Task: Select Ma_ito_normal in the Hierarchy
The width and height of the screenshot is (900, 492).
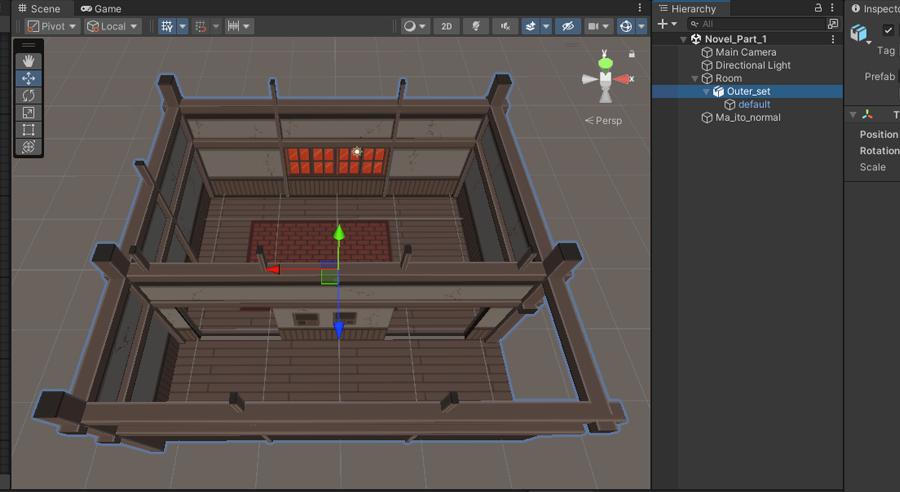Action: click(748, 118)
